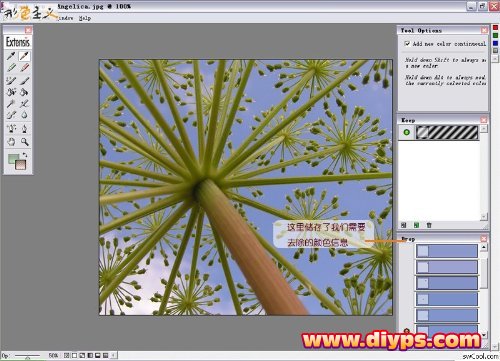Click checkerboard view mode icon in status bar

(67, 356)
